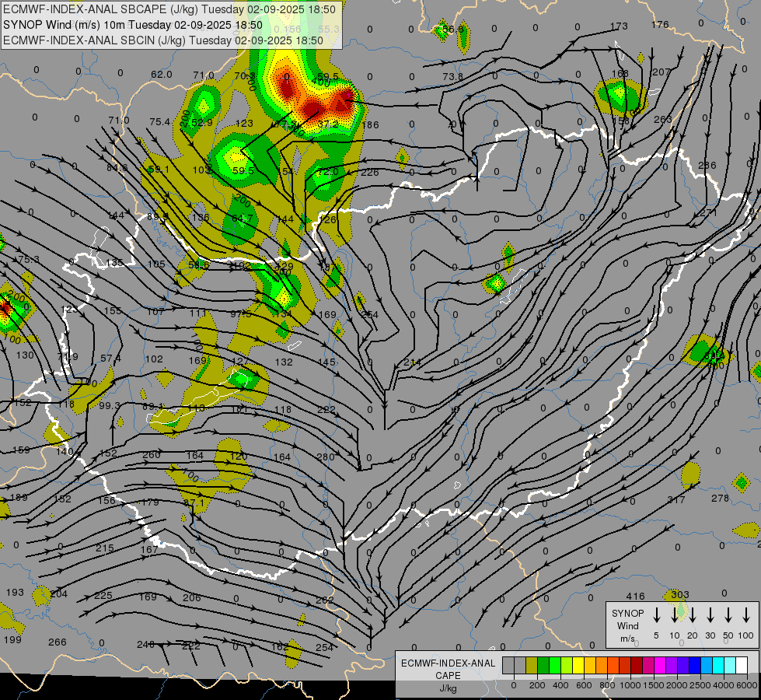Click the map value 84.6
761x700 pixels.
[117, 167]
